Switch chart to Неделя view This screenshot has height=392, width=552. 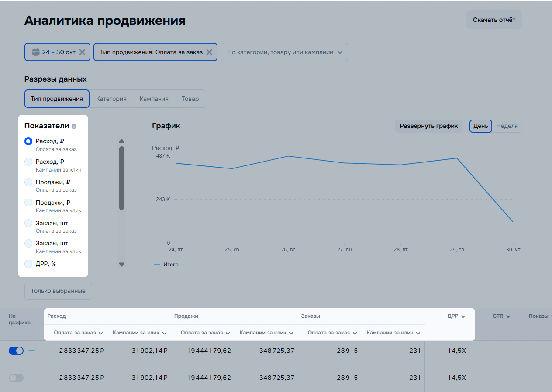pyautogui.click(x=507, y=126)
